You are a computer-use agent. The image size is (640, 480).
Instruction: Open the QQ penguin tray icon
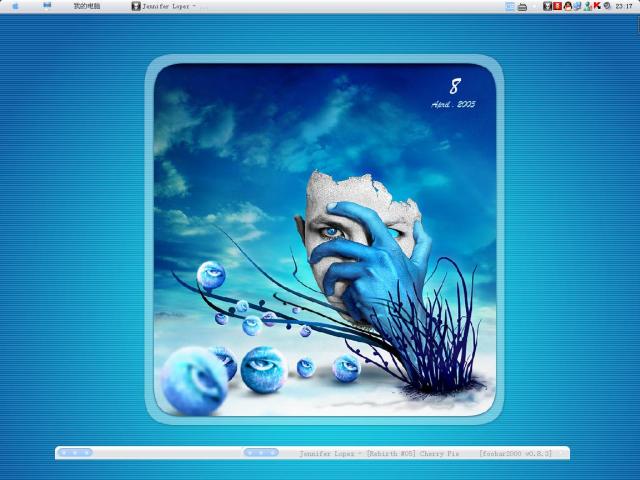tap(567, 6)
